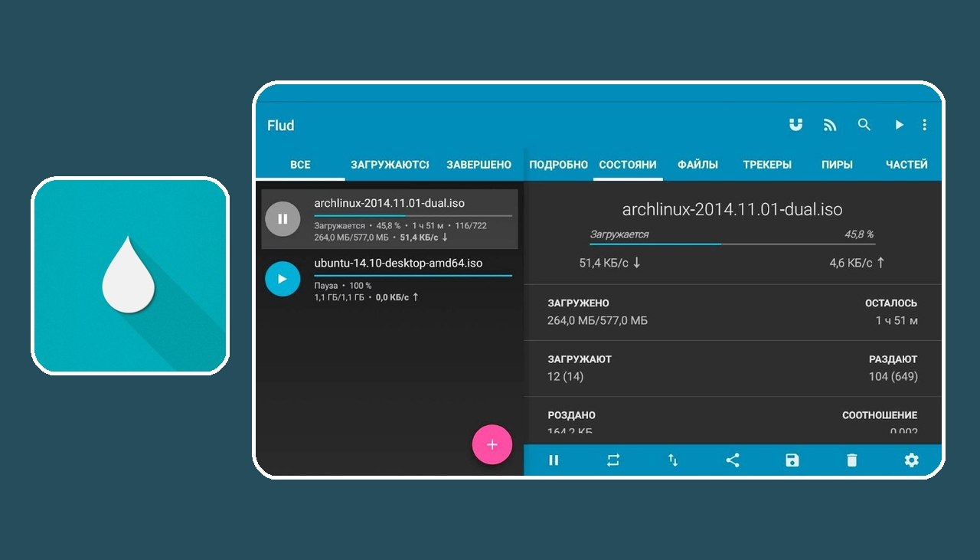980x560 pixels.
Task: Open the ПИРЫ tab
Action: tap(837, 165)
